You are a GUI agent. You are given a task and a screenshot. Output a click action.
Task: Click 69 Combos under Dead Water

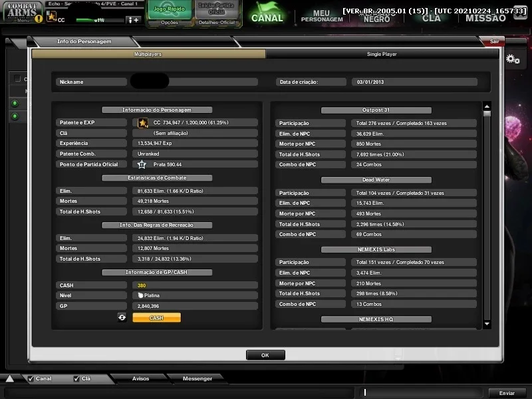click(414, 235)
